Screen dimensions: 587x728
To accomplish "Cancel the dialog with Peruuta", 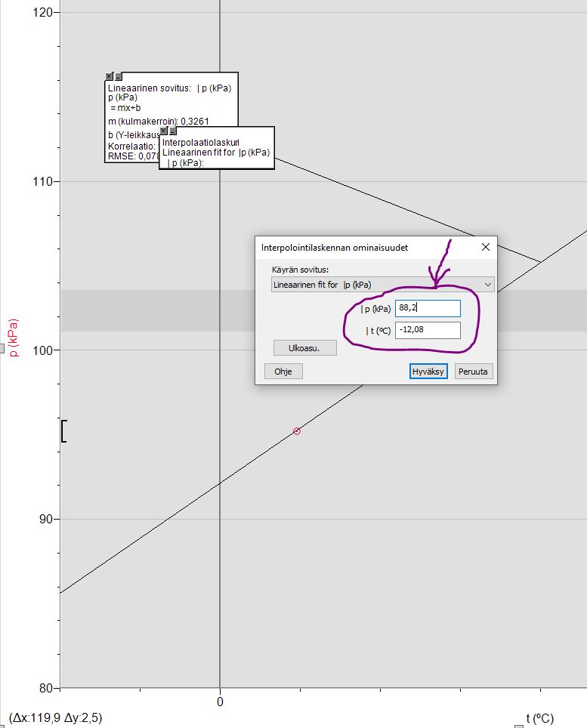I will click(474, 371).
